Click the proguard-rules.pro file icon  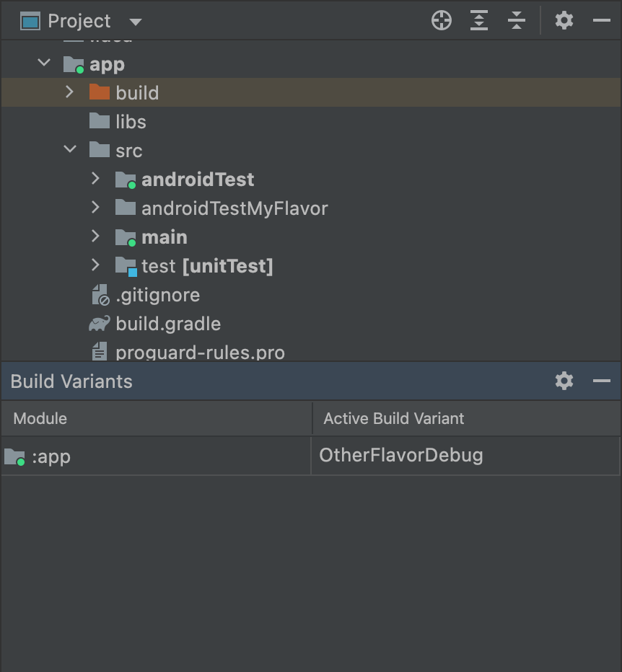[x=100, y=353]
